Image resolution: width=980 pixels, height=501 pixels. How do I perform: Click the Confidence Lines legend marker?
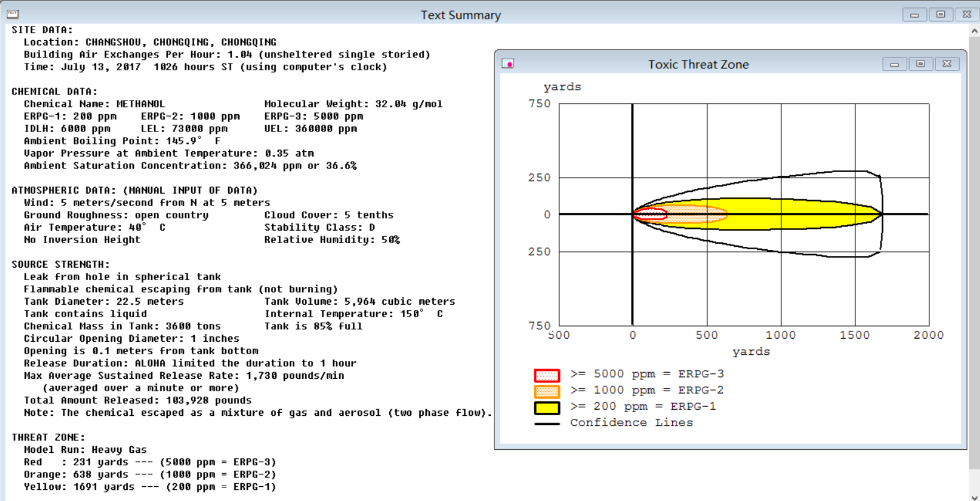coord(547,424)
